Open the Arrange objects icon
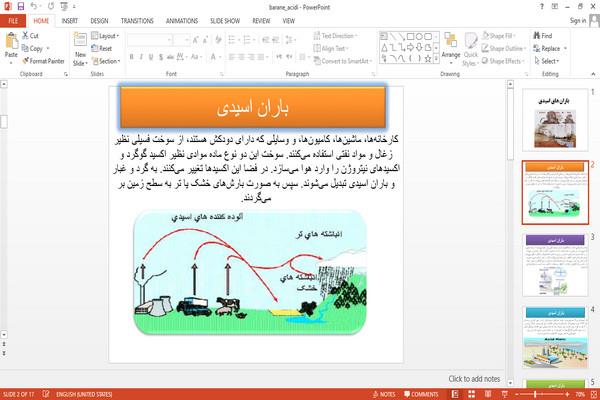600x400 pixels. [x=450, y=41]
